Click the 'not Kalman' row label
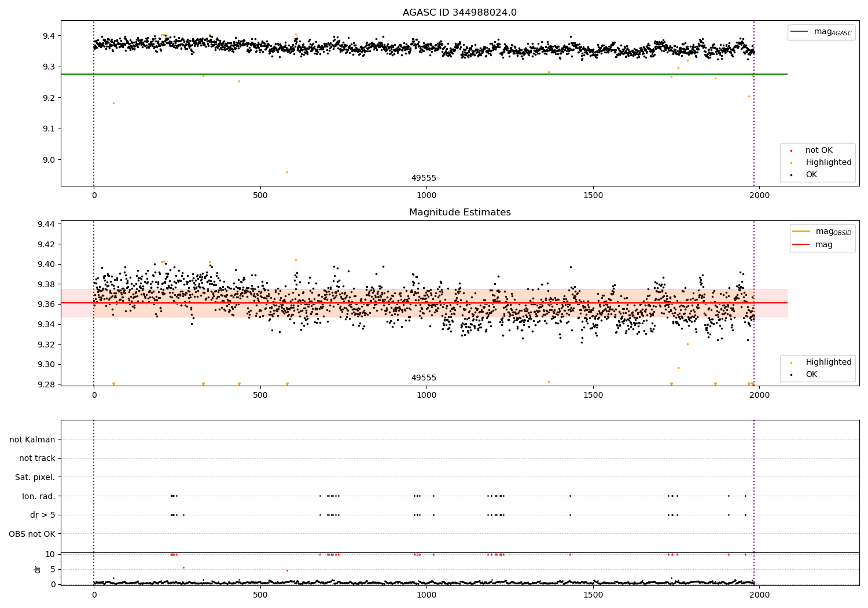The image size is (868, 608). (32, 440)
